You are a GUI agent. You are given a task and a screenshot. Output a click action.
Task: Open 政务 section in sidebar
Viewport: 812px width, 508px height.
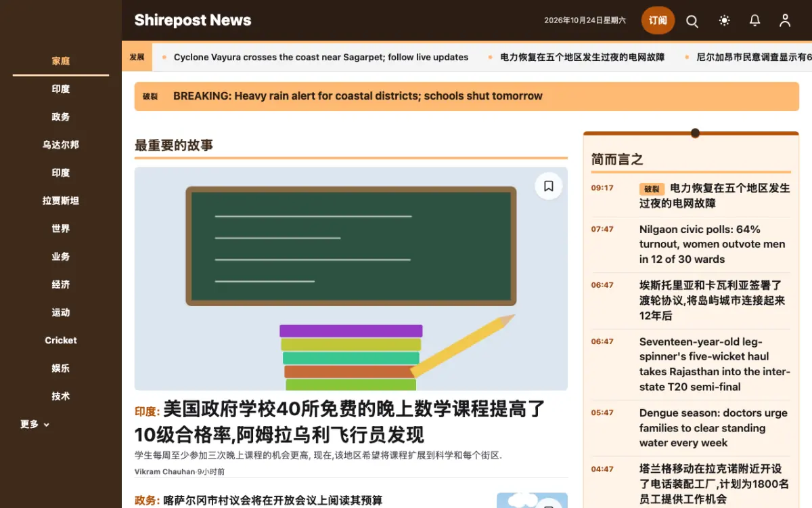tap(61, 117)
